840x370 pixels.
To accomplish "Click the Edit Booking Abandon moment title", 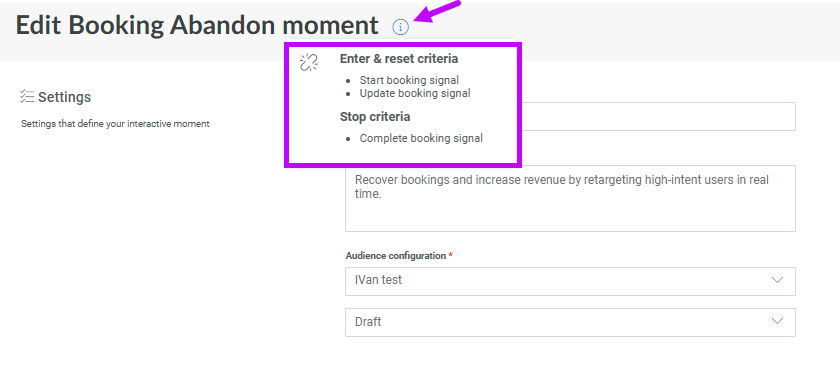I will [x=197, y=25].
